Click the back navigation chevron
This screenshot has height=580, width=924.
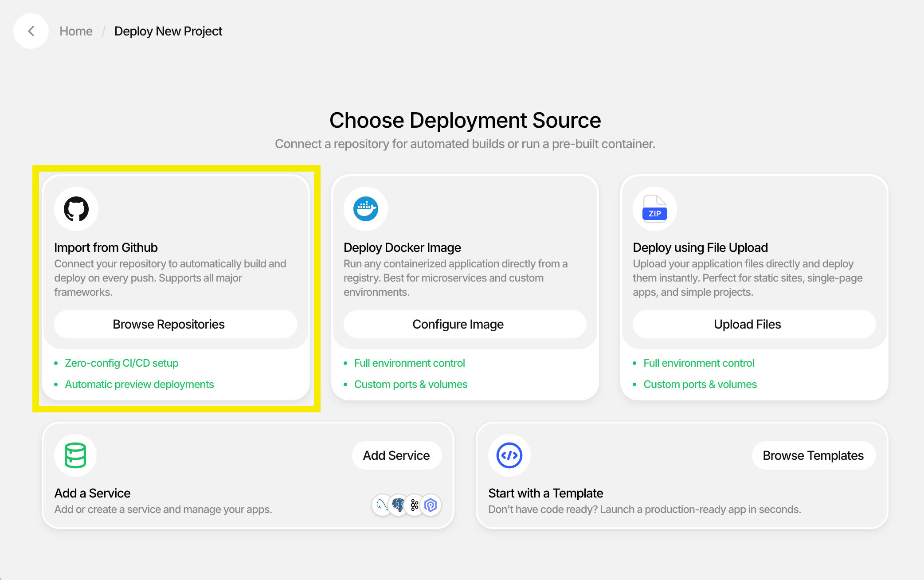click(x=31, y=31)
